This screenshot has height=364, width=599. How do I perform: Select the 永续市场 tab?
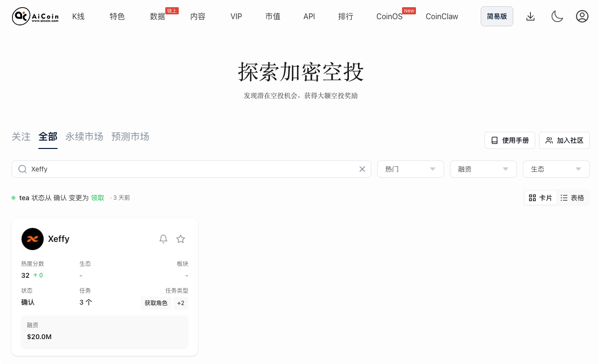(84, 137)
